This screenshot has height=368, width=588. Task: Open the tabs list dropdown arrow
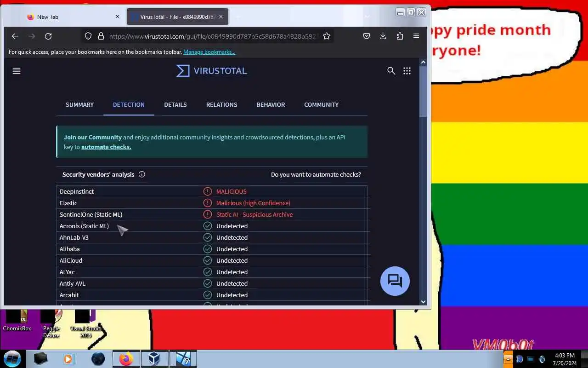point(367,17)
